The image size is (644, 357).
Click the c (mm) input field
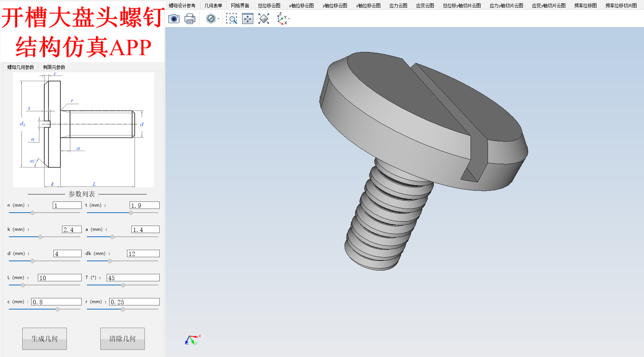tap(56, 302)
